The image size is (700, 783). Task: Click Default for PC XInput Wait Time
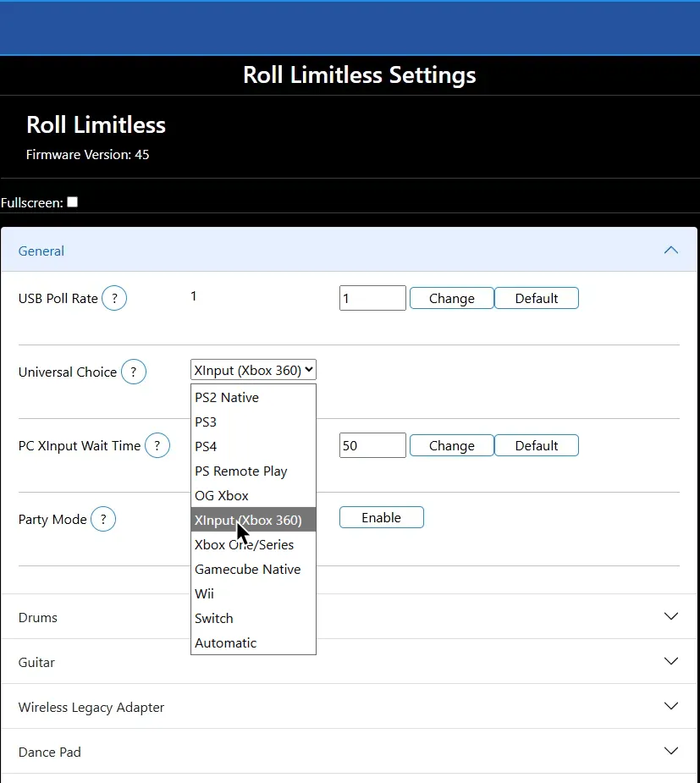coord(537,444)
